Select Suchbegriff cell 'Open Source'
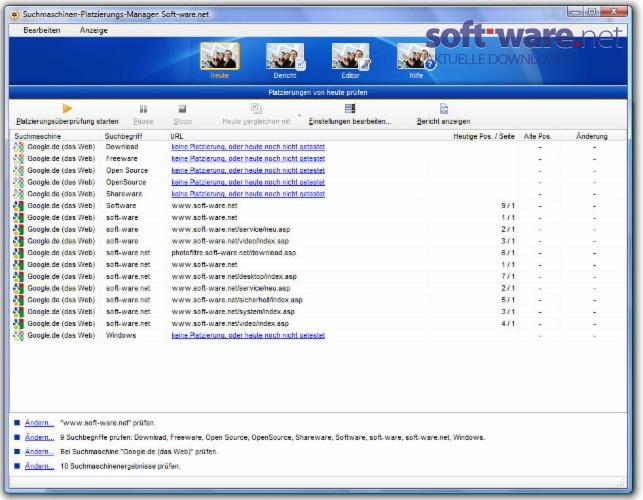 coord(127,170)
